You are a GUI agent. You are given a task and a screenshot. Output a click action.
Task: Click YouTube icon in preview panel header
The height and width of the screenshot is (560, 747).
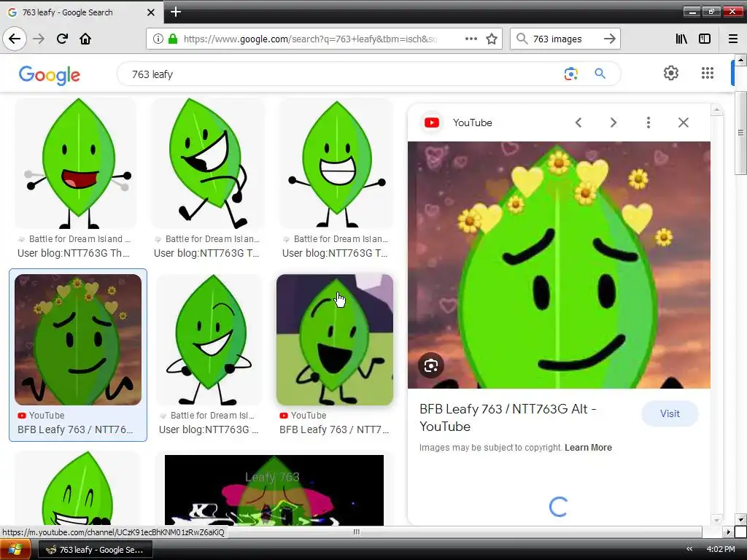point(432,122)
